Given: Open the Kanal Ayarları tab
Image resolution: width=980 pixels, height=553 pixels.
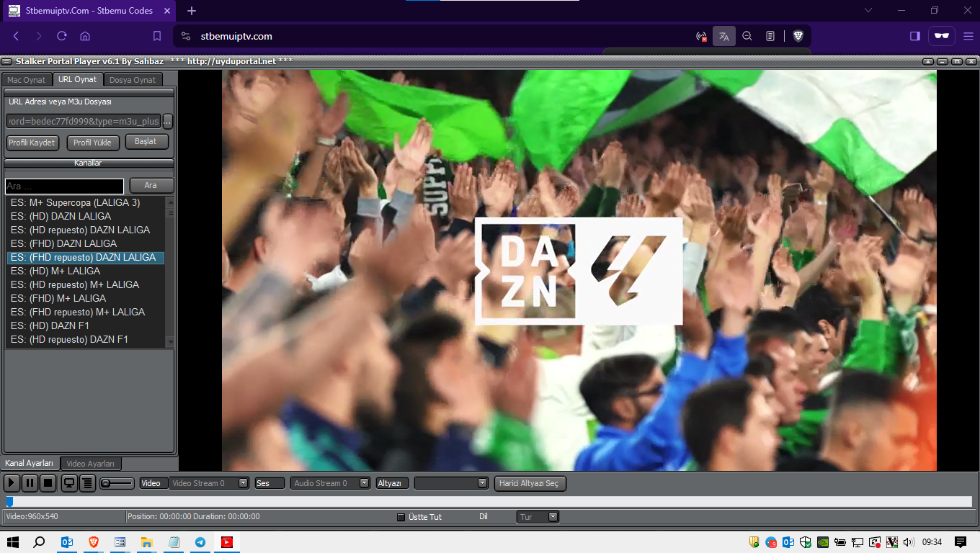Looking at the screenshot, I should pos(30,463).
